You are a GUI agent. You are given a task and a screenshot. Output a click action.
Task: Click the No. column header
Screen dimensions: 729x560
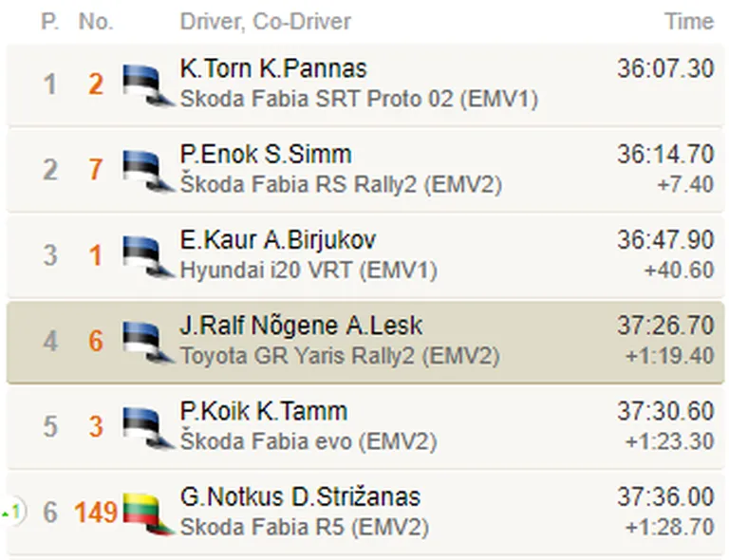96,22
